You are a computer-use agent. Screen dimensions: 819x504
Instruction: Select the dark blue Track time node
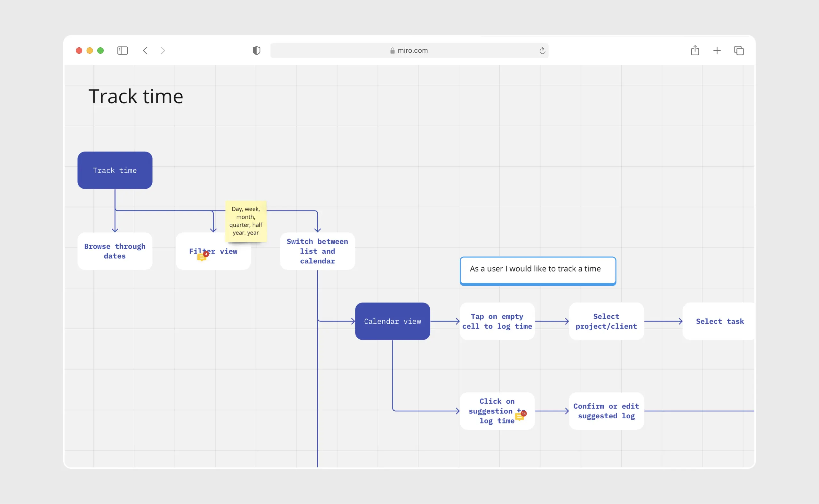115,170
